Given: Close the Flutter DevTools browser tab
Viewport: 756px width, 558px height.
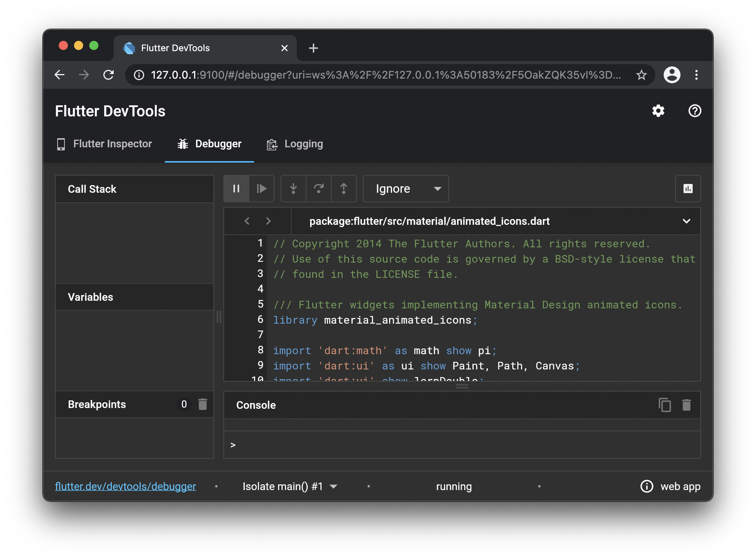Looking at the screenshot, I should pos(284,48).
